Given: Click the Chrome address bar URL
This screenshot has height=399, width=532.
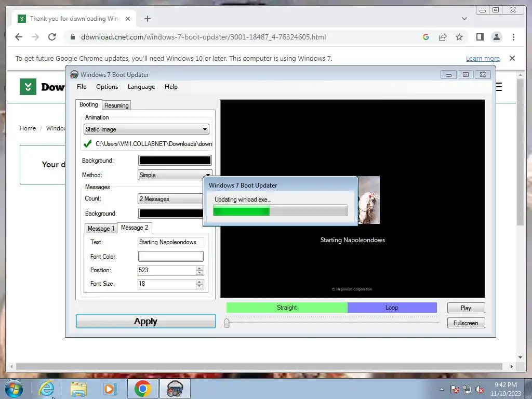Looking at the screenshot, I should (203, 37).
